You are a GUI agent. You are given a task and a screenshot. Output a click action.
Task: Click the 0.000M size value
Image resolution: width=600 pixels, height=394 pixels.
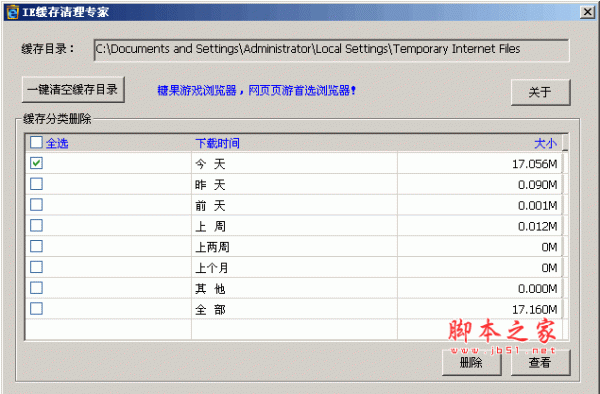(538, 288)
